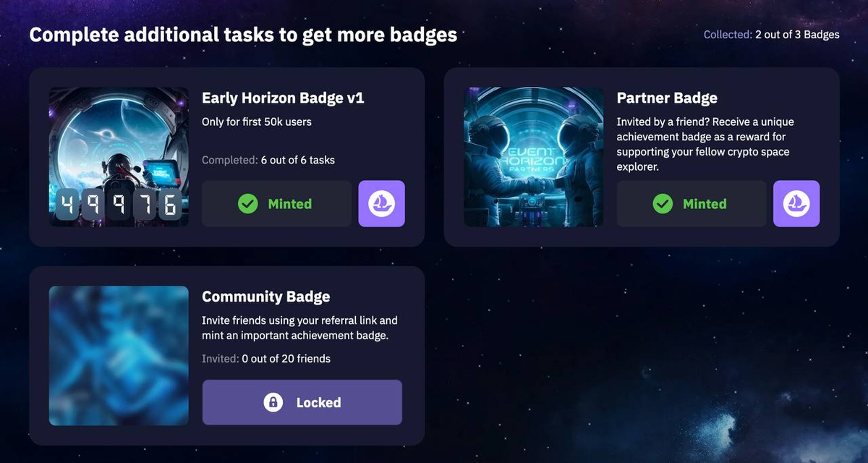Open the Partner Badge handshake artwork
This screenshot has height=463, width=868.
[x=534, y=157]
